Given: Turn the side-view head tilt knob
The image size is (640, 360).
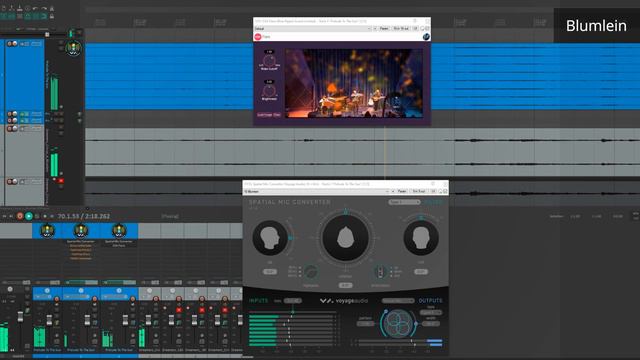Looking at the screenshot, I should 270,238.
